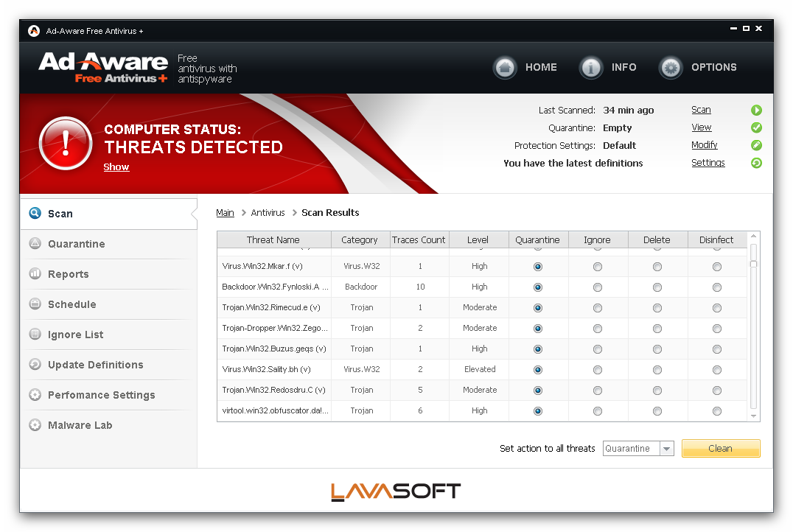793x532 pixels.
Task: Open the Home section via house icon
Action: pos(505,68)
